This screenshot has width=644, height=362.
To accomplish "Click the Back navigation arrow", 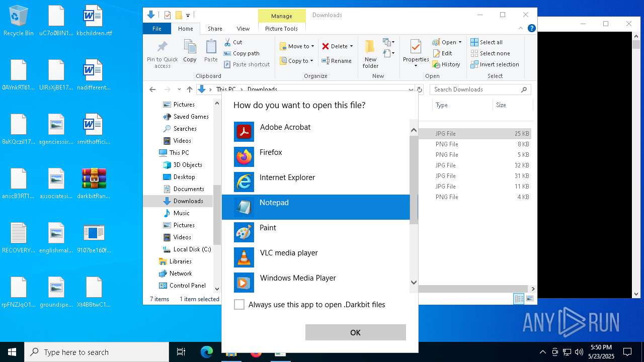I will 152,89.
